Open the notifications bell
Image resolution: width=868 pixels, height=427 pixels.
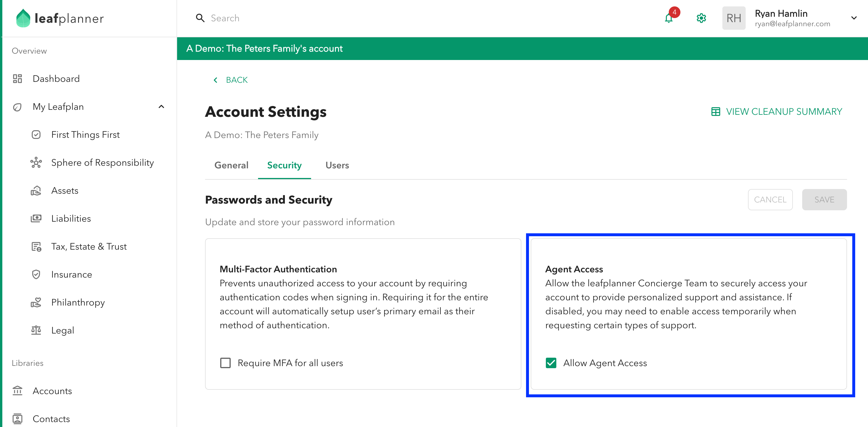click(x=669, y=18)
